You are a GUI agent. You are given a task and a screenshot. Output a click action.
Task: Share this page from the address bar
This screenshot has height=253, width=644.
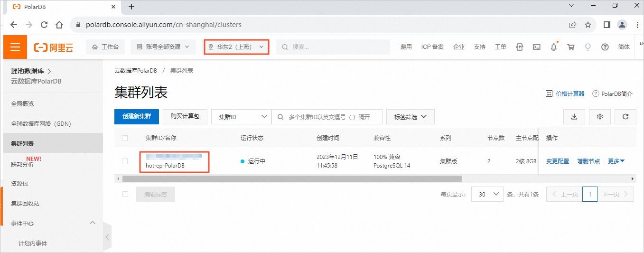pos(573,25)
